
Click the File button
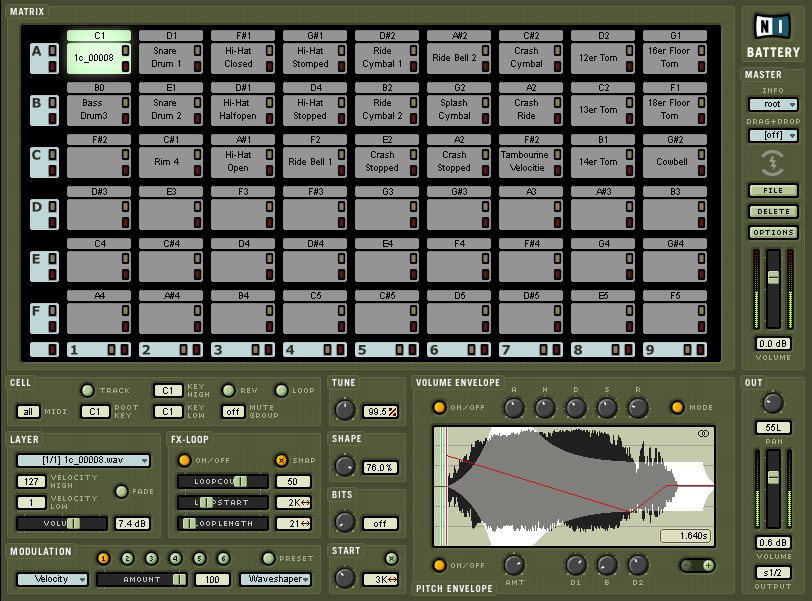coord(773,190)
